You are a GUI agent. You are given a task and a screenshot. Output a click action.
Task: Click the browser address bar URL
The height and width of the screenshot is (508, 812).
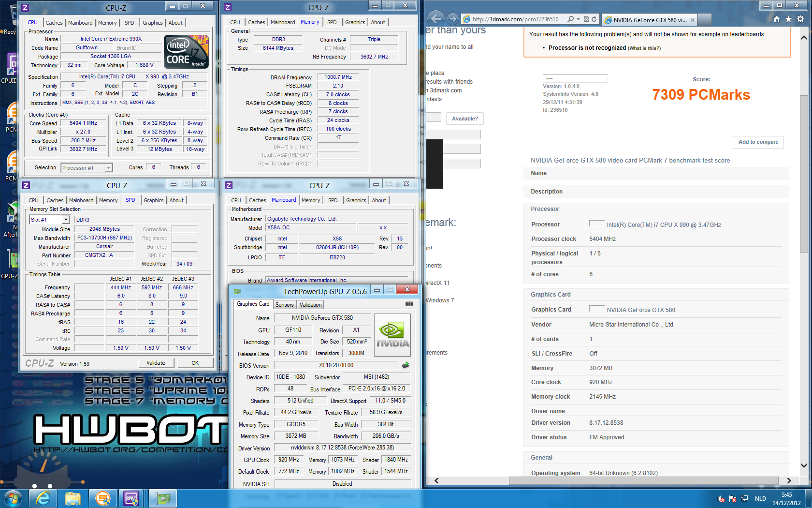(x=515, y=19)
